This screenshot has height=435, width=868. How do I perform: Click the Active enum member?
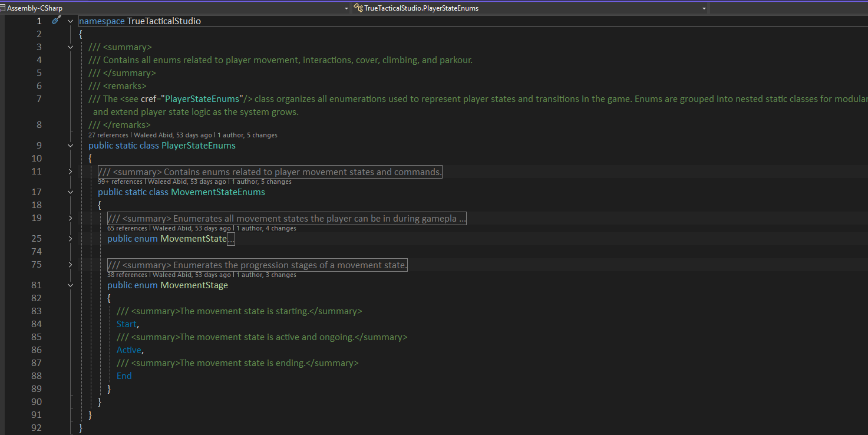pyautogui.click(x=129, y=350)
